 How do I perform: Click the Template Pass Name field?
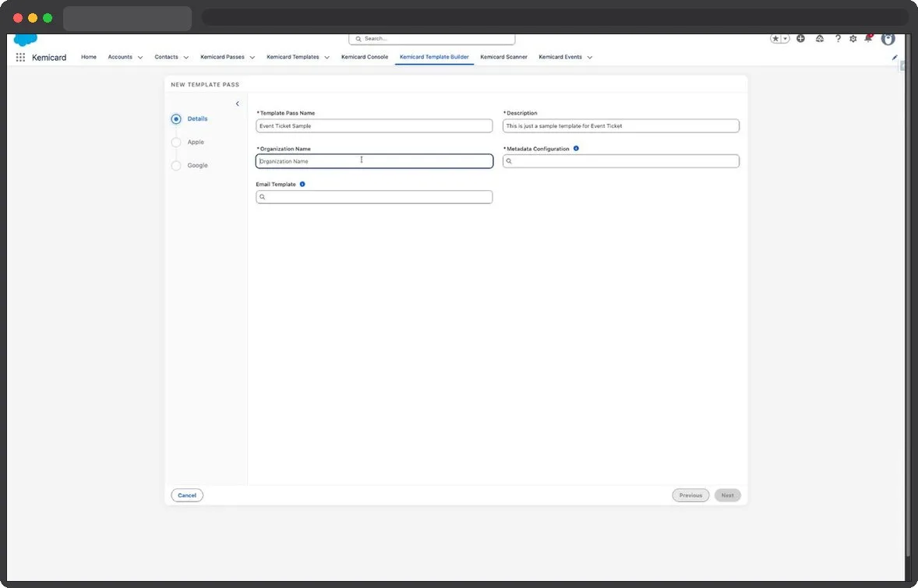[374, 126]
